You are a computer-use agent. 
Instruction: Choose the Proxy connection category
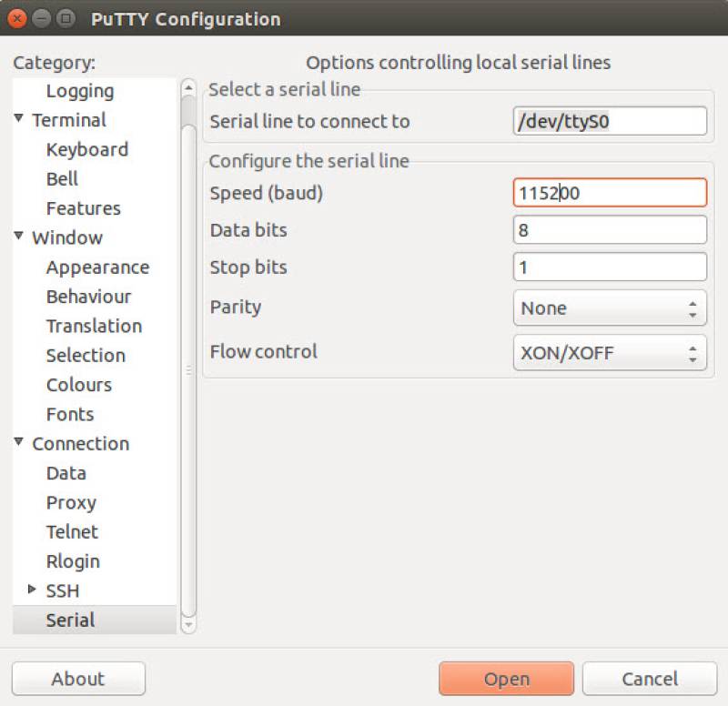pos(71,502)
